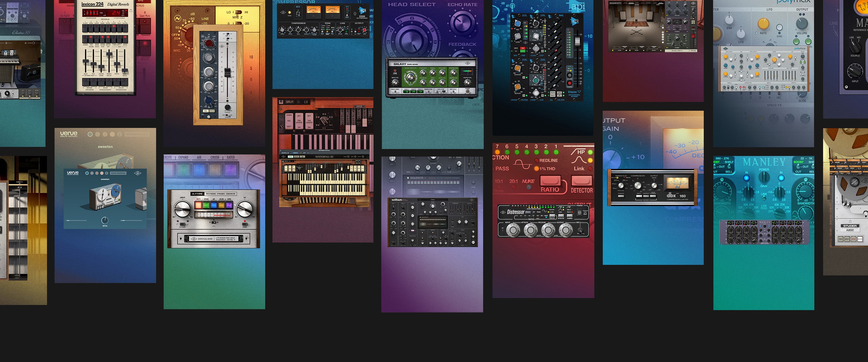Screen dimensions: 868x362
Task: Flip the VIB UPPER switch to ON
Action: coord(299,127)
